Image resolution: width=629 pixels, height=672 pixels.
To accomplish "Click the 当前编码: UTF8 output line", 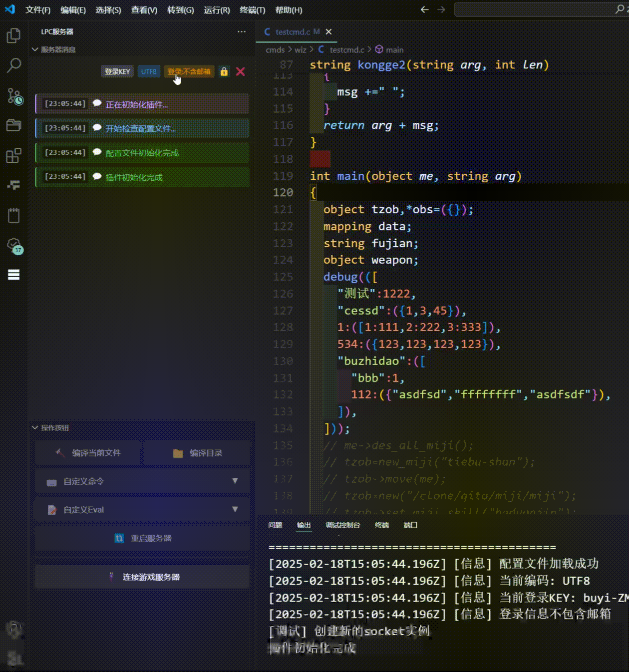I will [429, 581].
